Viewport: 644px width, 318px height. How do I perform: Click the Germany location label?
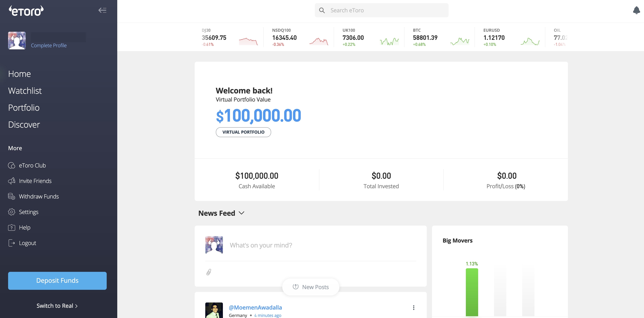238,316
